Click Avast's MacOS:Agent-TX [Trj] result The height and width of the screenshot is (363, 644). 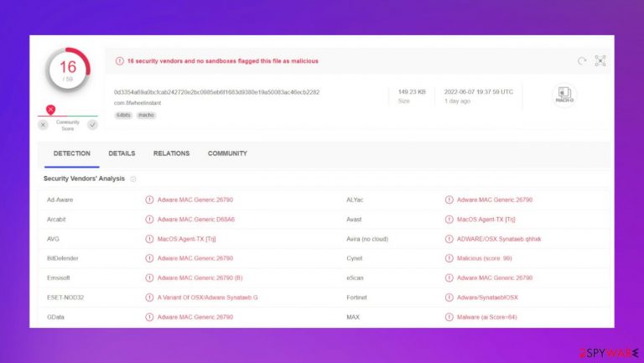coord(486,220)
